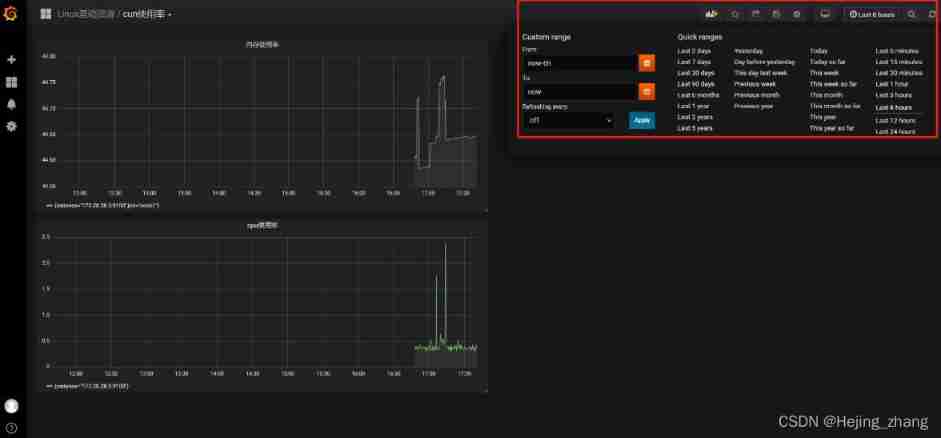Expand the Refreshing every dropdown

point(569,120)
